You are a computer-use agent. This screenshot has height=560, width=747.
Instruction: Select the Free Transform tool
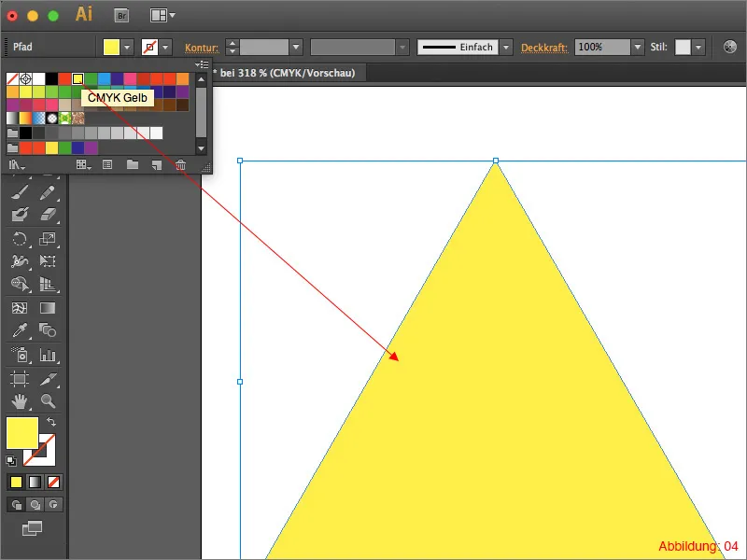click(48, 261)
